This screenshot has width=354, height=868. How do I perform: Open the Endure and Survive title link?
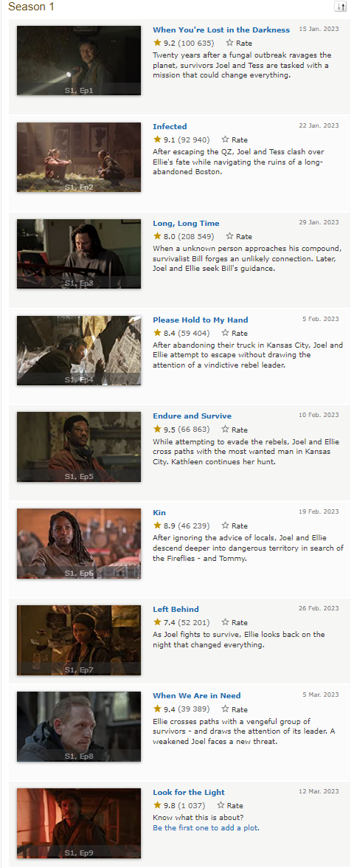tap(192, 416)
